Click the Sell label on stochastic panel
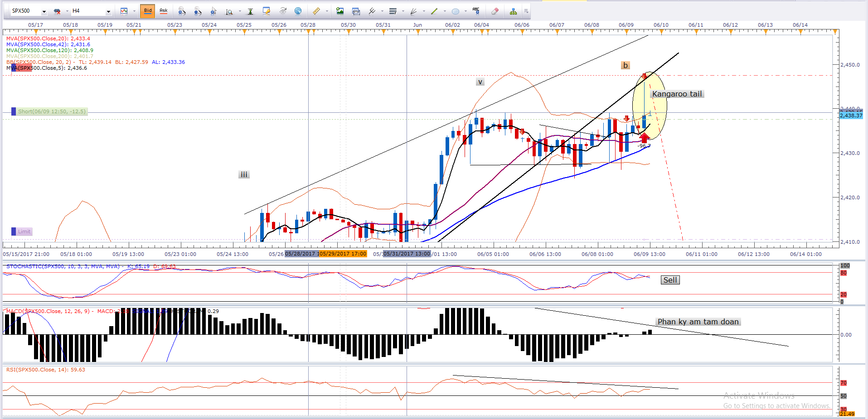The image size is (868, 419). pyautogui.click(x=670, y=280)
